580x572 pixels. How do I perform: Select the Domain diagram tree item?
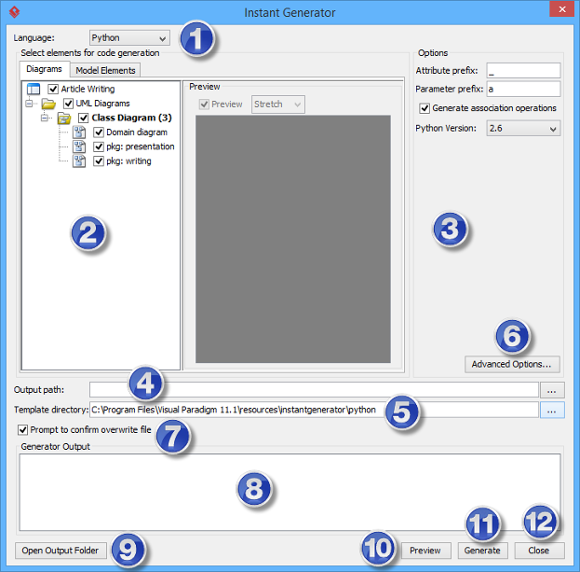(x=137, y=132)
